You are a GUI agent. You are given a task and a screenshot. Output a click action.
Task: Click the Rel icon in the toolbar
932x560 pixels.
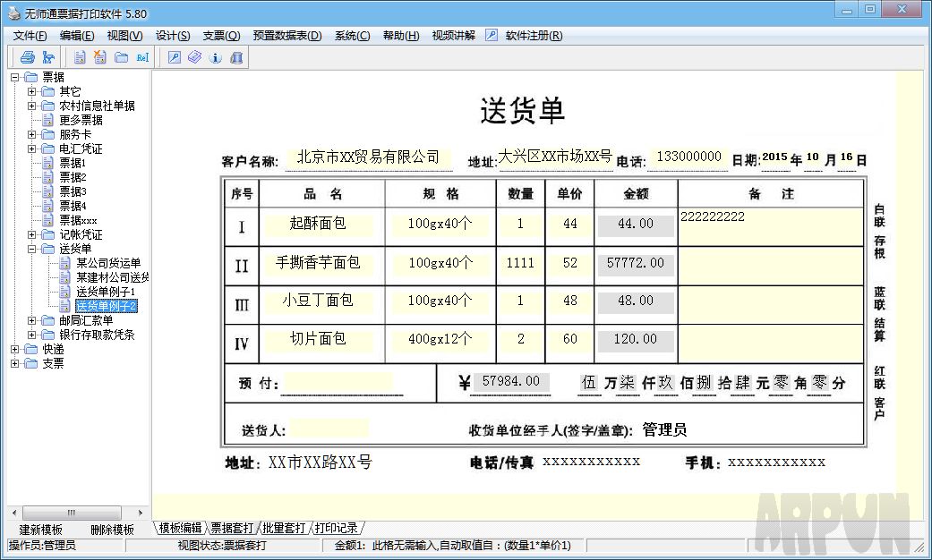coord(142,58)
